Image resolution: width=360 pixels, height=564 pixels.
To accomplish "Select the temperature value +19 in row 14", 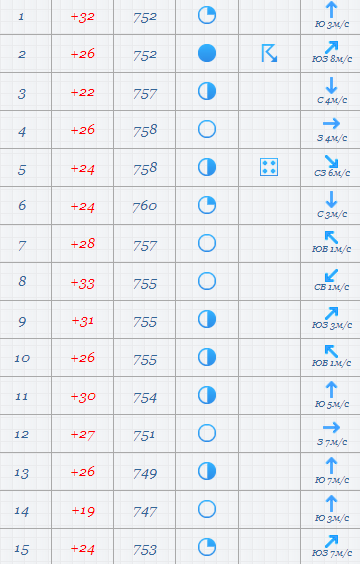I will pyautogui.click(x=83, y=511).
